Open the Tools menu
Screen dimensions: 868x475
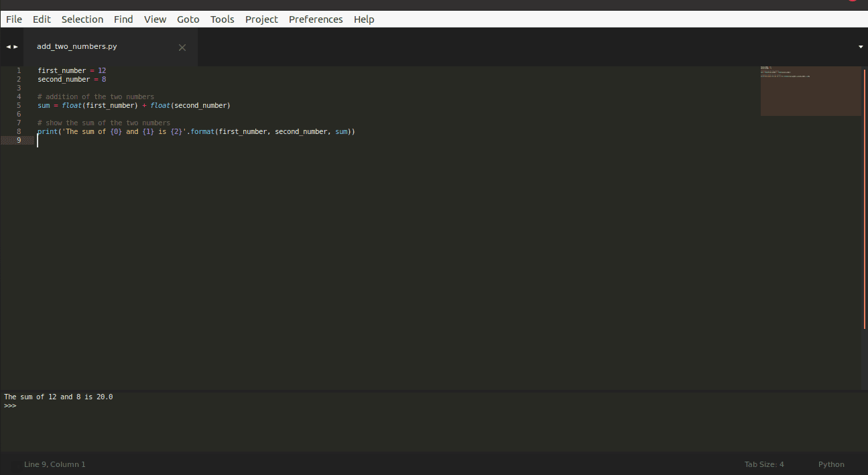click(x=222, y=19)
